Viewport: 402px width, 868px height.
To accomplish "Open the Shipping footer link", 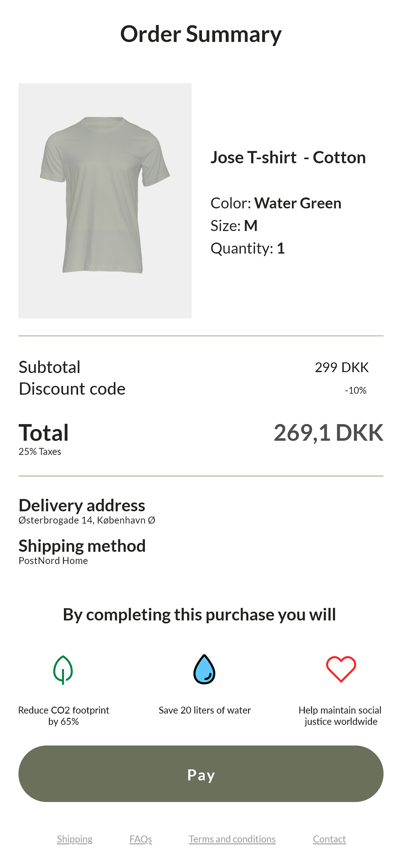I will coord(75,839).
